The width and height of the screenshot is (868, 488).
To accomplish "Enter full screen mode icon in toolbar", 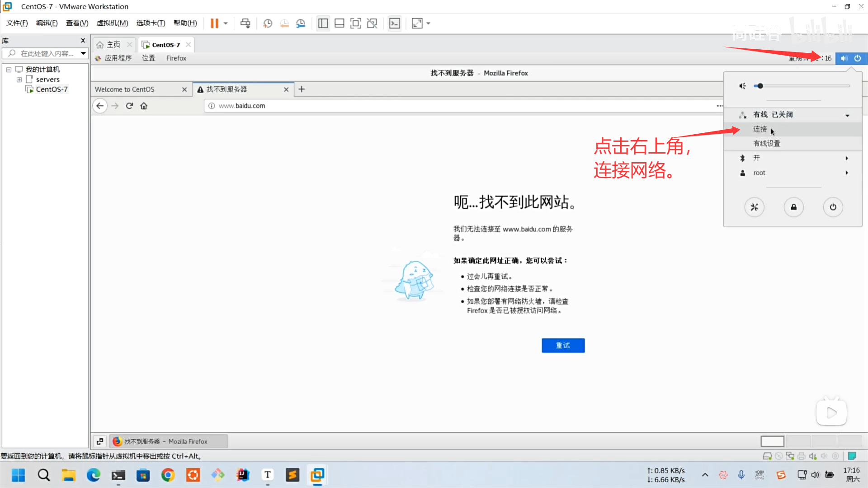I will (355, 23).
